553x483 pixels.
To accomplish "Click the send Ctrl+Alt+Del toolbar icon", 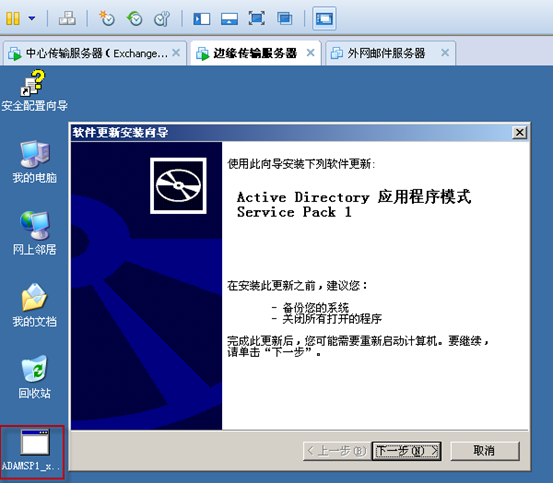I will coord(67,18).
